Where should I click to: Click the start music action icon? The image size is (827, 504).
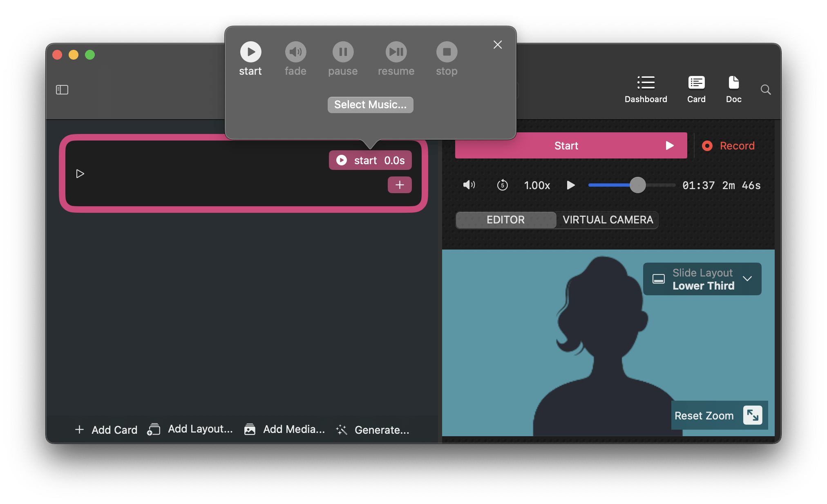click(x=250, y=52)
